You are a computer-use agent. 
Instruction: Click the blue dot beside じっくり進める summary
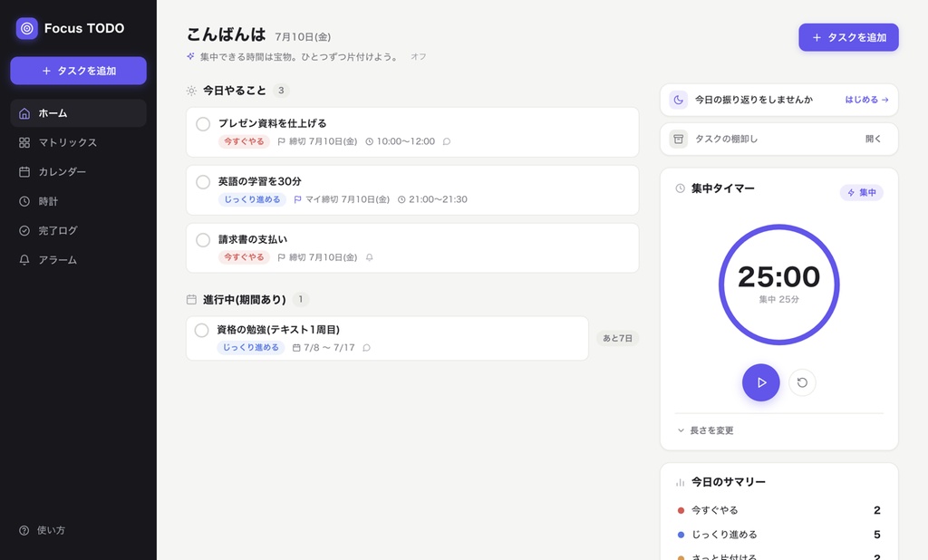pos(681,535)
